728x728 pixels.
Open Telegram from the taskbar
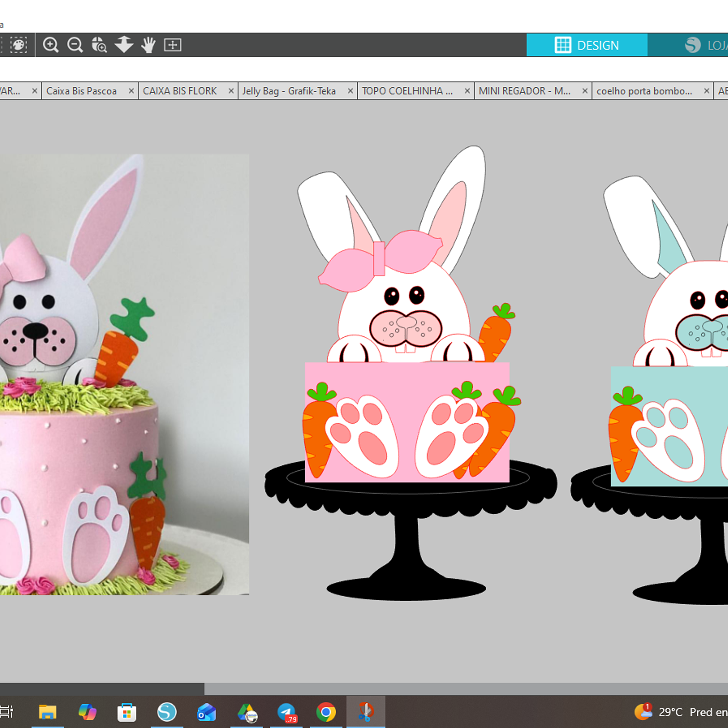pyautogui.click(x=286, y=712)
